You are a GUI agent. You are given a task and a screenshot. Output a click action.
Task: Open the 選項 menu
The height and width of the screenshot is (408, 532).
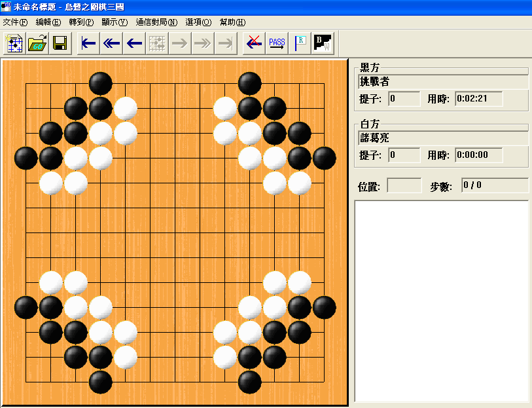pyautogui.click(x=198, y=22)
